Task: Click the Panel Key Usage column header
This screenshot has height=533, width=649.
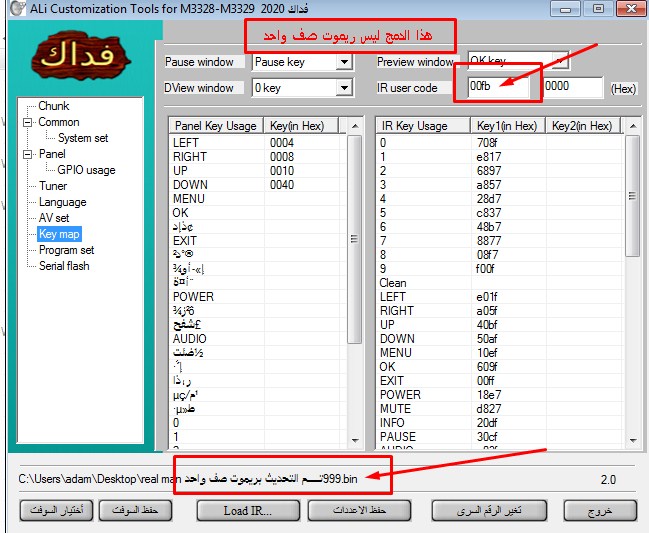Action: (x=216, y=126)
